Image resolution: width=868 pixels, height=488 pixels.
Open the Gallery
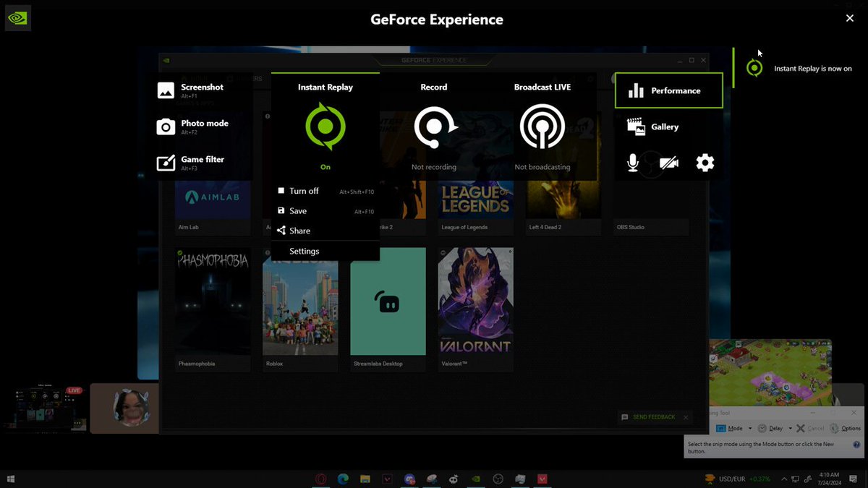653,127
